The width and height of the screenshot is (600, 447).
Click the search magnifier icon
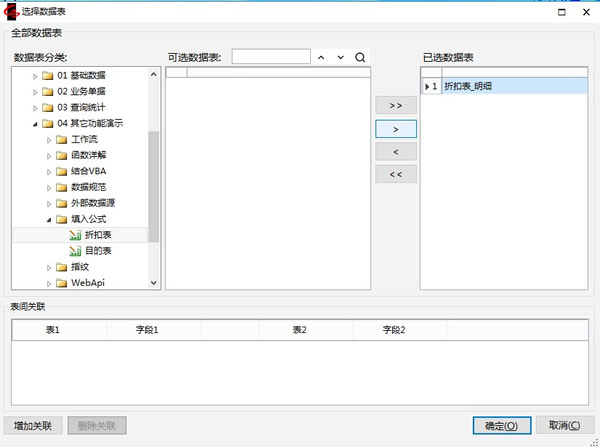tap(360, 57)
